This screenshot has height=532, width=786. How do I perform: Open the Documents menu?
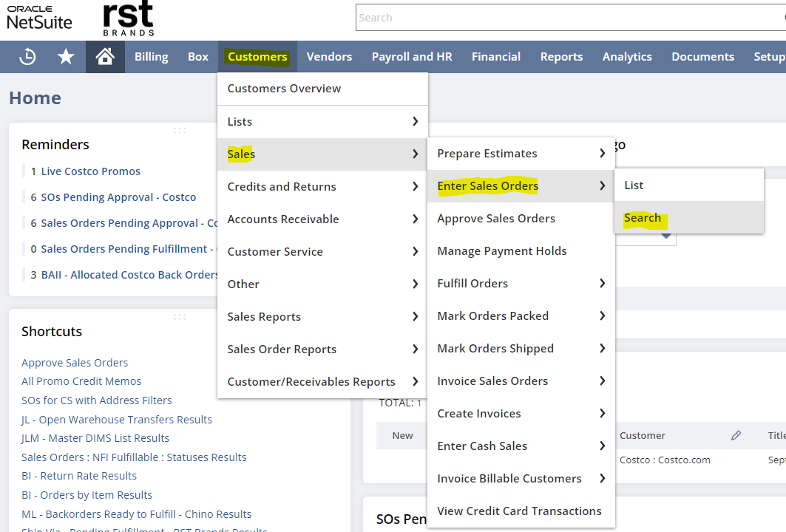point(702,57)
